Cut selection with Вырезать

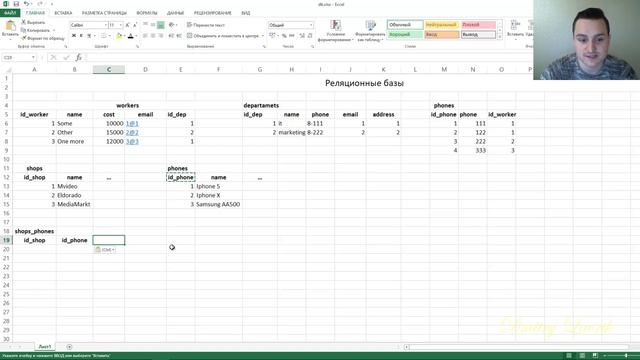pyautogui.click(x=33, y=22)
